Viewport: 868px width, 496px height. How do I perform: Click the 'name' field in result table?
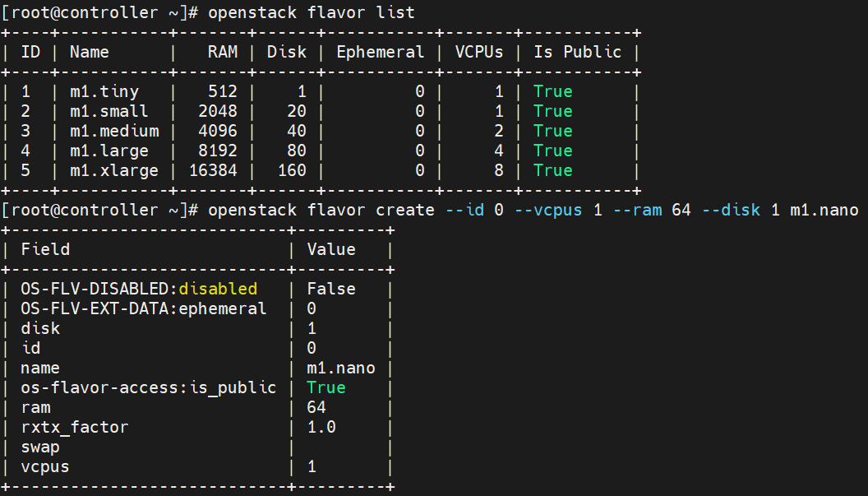click(40, 368)
